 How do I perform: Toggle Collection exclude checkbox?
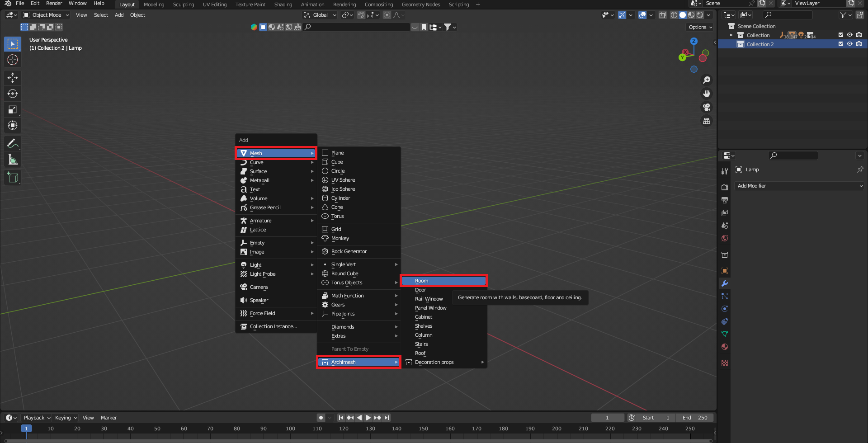pyautogui.click(x=841, y=35)
